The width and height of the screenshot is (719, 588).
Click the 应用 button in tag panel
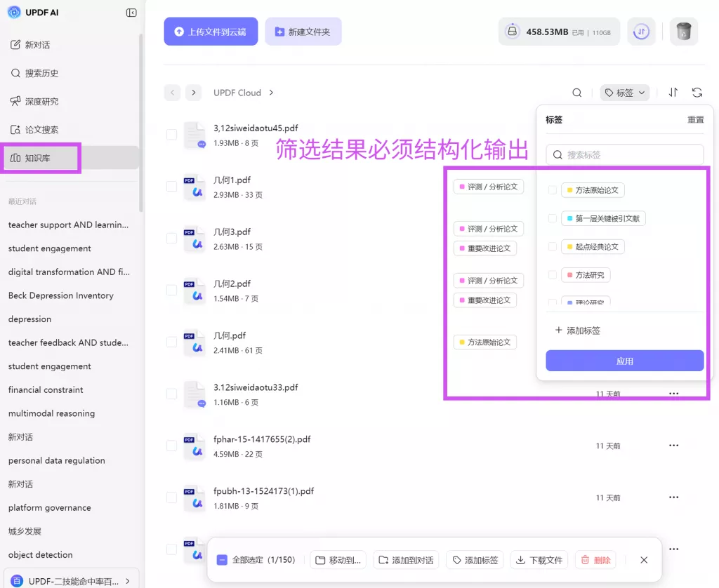pos(624,361)
